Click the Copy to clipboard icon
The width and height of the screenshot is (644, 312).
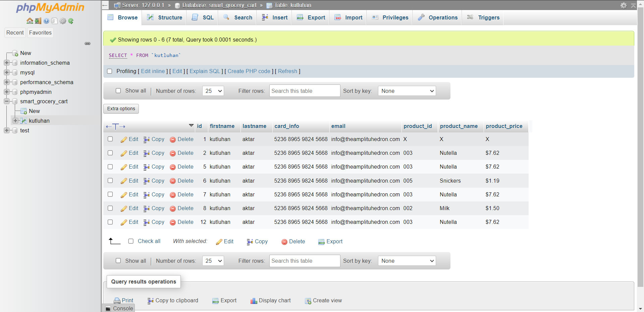coord(150,301)
